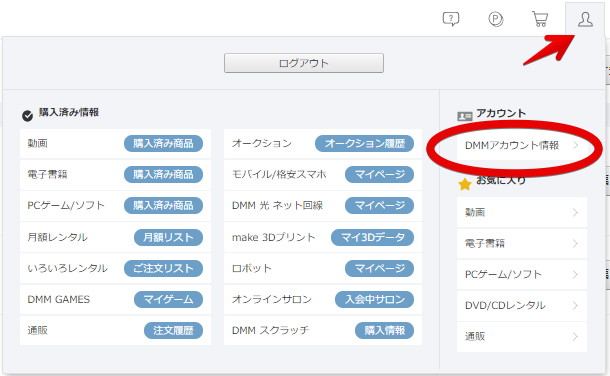Open マイページ for ロボット
The image size is (610, 376).
379,268
